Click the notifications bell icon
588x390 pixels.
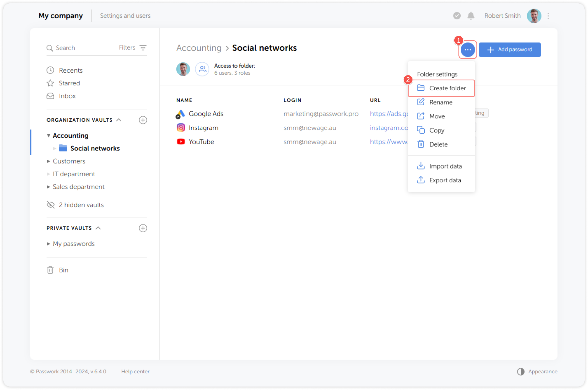coord(471,16)
